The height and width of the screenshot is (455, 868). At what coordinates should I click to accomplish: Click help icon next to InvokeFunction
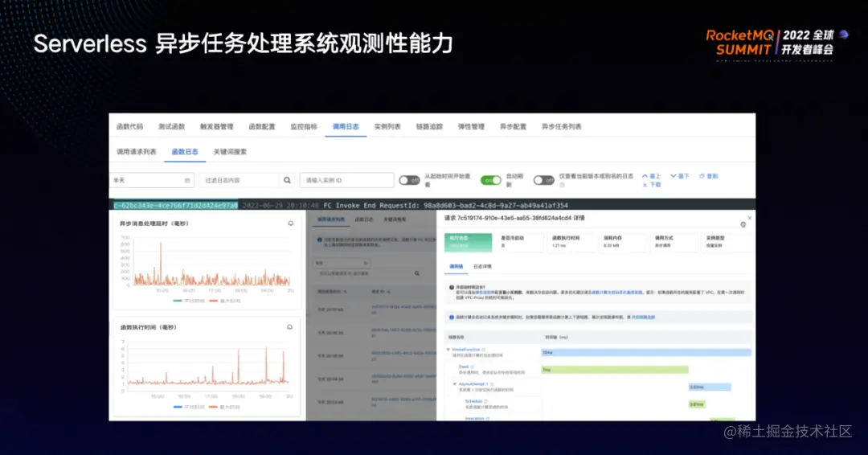(x=484, y=350)
